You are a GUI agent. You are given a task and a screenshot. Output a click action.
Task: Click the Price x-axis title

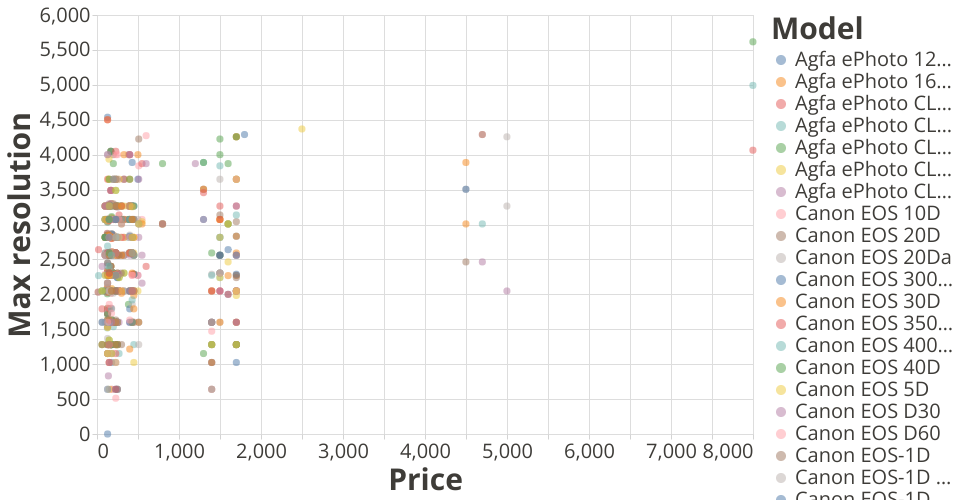click(425, 480)
